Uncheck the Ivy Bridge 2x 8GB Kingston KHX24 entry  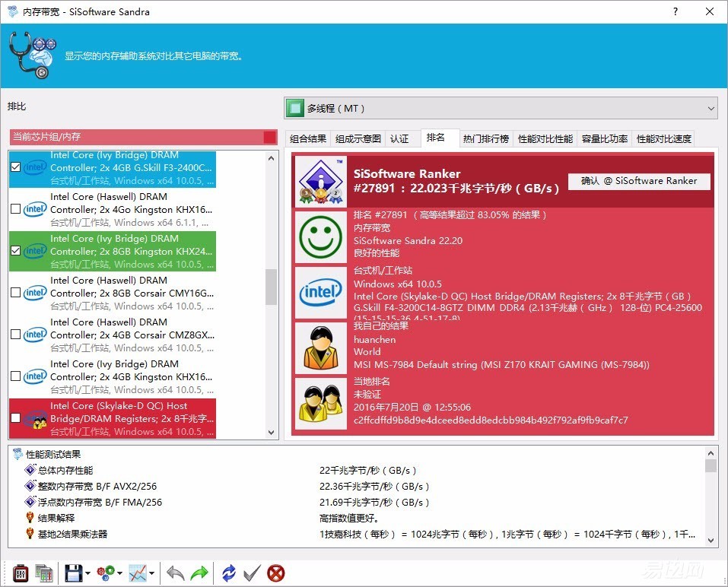coord(15,251)
